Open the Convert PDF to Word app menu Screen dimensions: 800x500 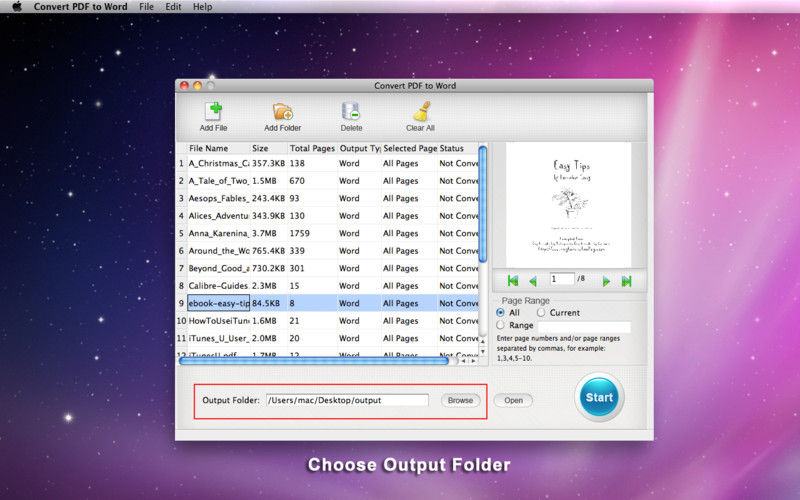(x=81, y=7)
